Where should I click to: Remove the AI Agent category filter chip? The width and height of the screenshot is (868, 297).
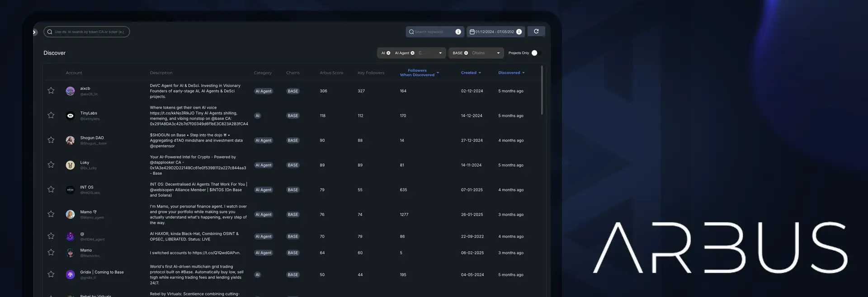coord(412,53)
